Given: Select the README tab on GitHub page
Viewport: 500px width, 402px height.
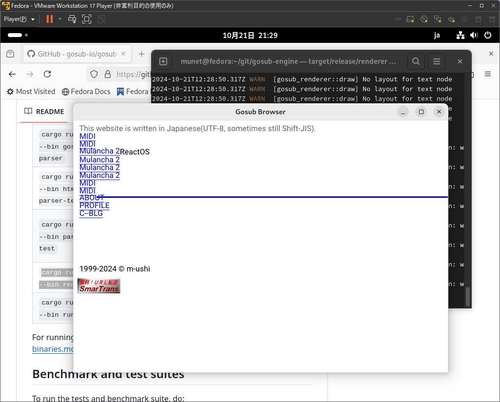Looking at the screenshot, I should [x=44, y=111].
